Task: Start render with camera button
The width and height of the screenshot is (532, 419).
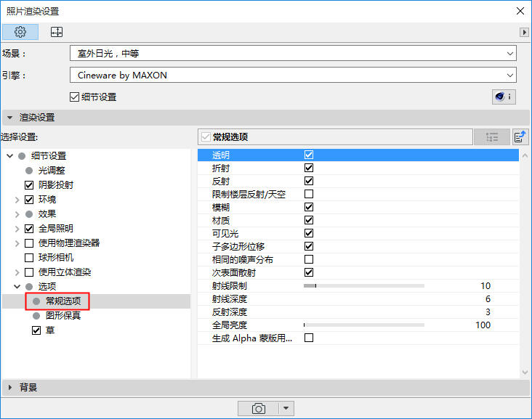Action: pos(258,409)
